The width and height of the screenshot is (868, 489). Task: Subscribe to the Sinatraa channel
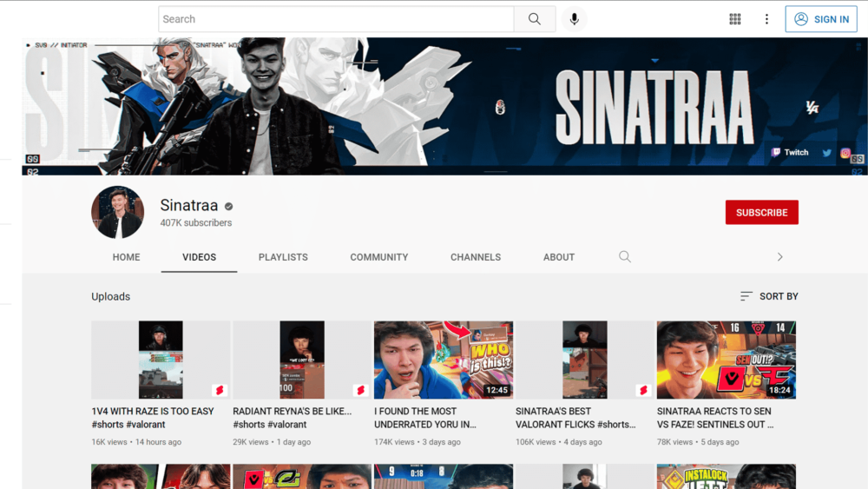pyautogui.click(x=762, y=212)
